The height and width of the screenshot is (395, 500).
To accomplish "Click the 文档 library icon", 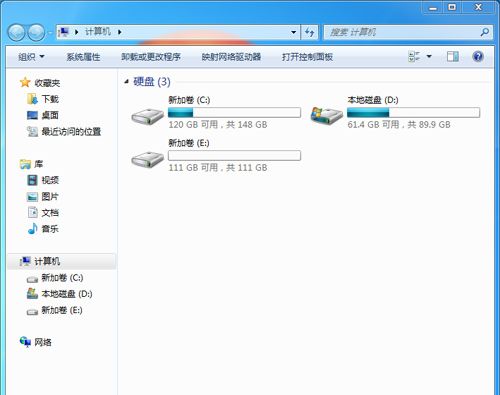I will click(33, 213).
